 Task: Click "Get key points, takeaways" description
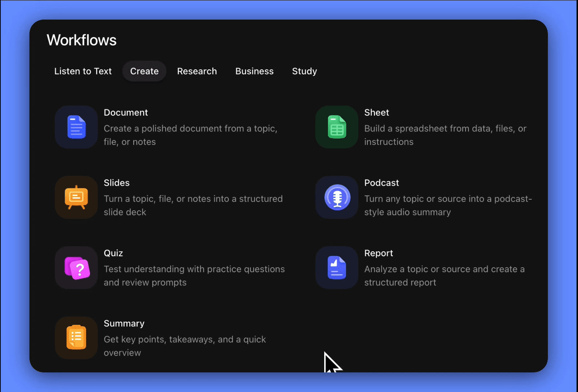tap(185, 346)
